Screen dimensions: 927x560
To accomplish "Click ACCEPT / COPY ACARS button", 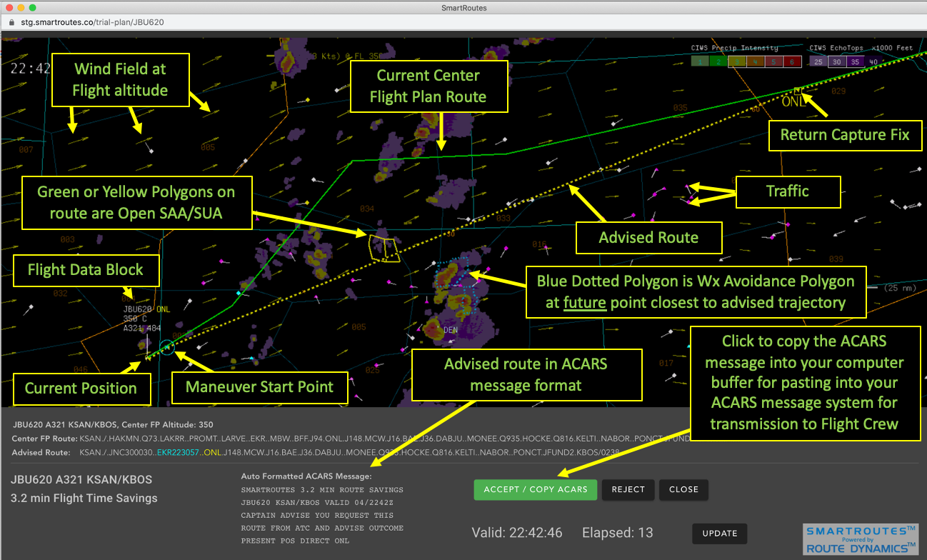I will point(536,489).
